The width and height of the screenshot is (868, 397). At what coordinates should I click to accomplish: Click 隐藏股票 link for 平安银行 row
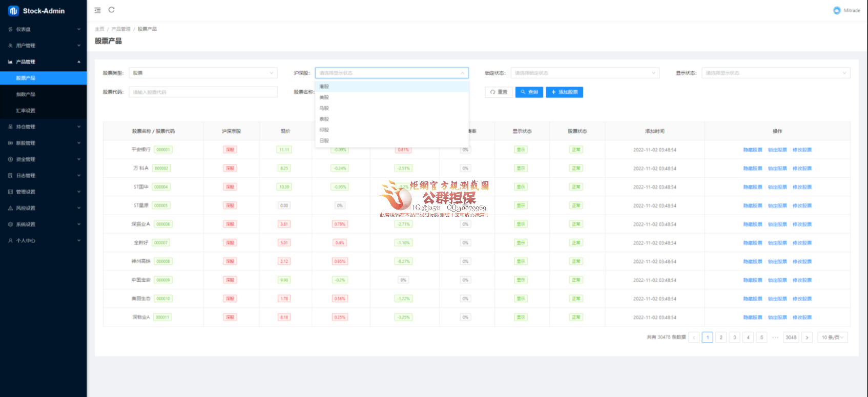[x=752, y=150]
